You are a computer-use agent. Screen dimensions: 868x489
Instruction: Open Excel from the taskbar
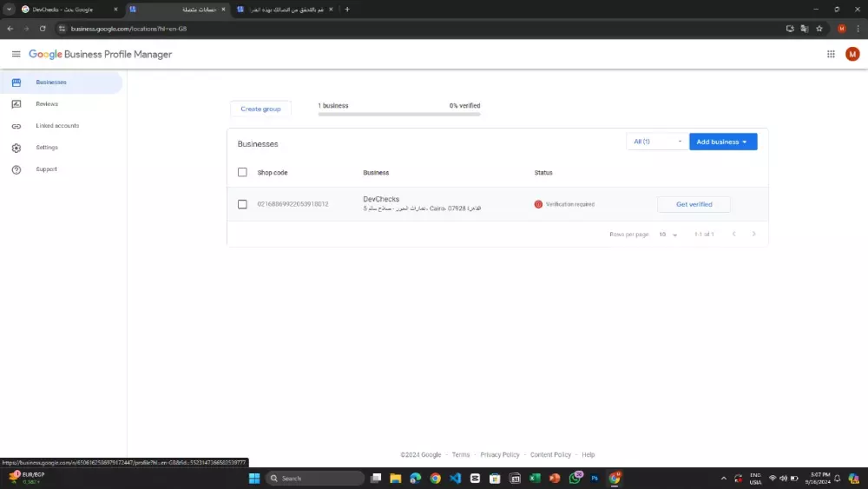(x=535, y=479)
